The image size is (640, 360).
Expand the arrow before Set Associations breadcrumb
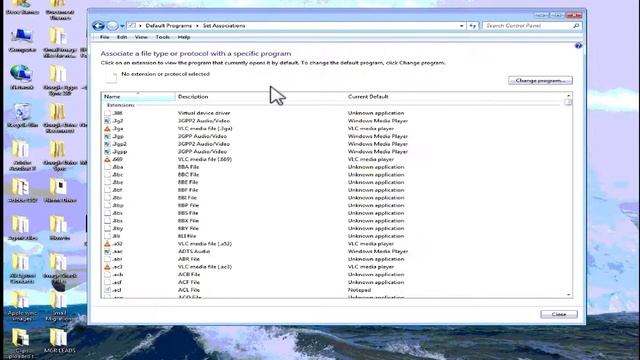(197, 26)
